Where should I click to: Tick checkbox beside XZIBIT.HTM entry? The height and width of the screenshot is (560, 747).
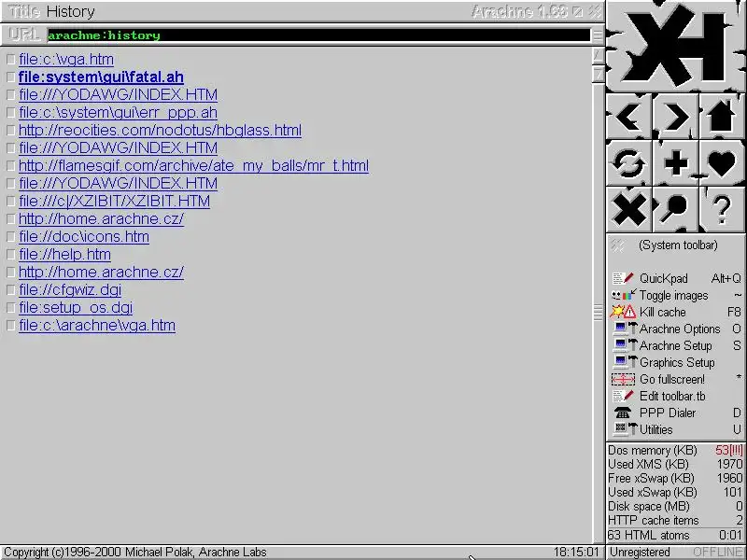point(10,202)
